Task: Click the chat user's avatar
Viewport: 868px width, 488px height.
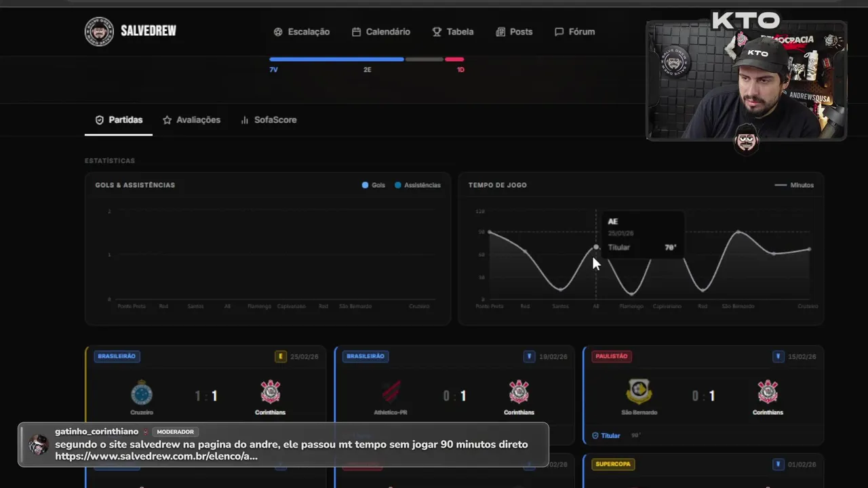Action: [39, 445]
